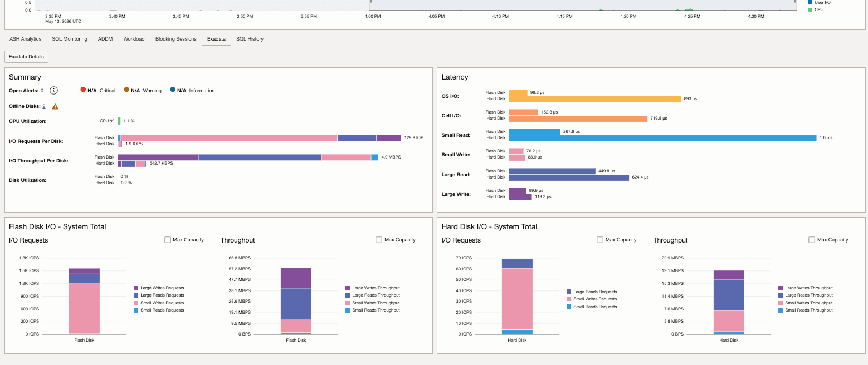
Task: Click the blue Information alert dot
Action: pos(173,90)
